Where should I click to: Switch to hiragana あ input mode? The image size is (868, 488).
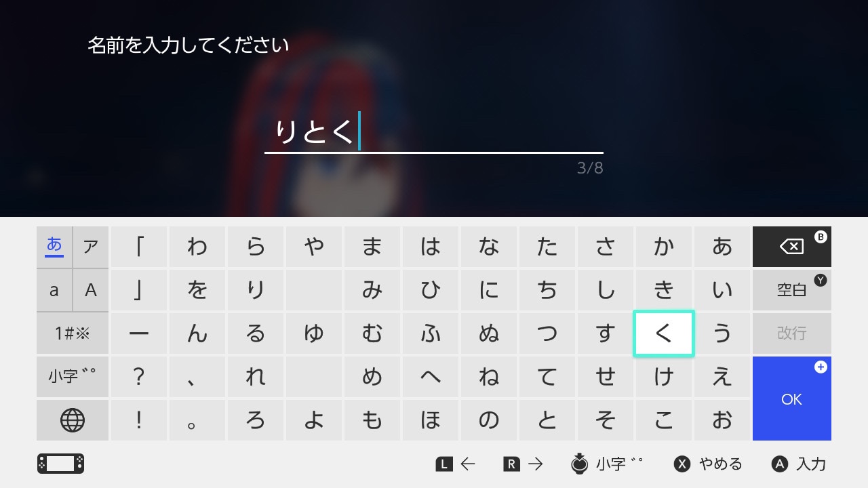point(54,247)
